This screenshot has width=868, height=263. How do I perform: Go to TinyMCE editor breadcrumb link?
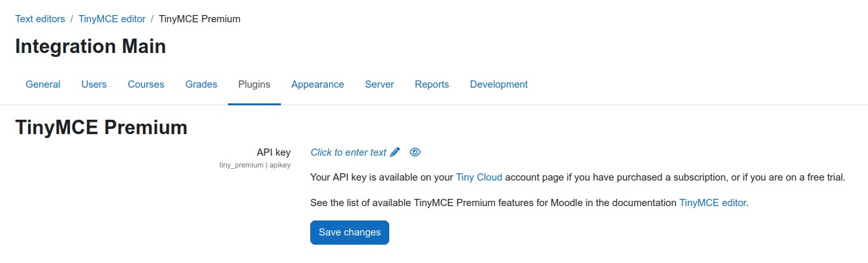(112, 19)
